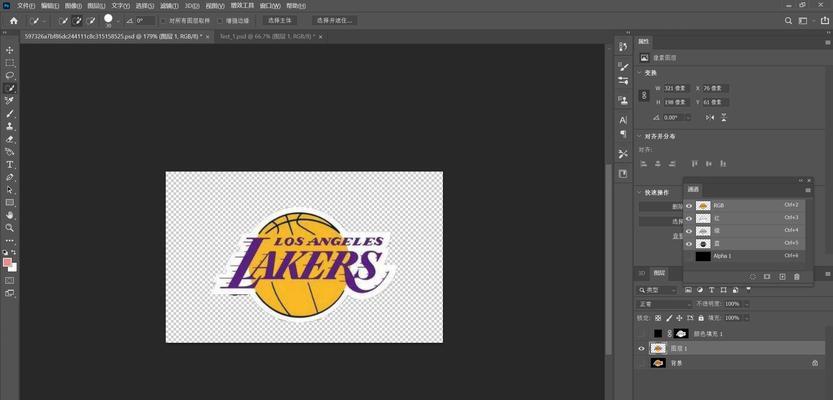The width and height of the screenshot is (833, 400).
Task: Select the Quick Selection tool in toolbox
Action: [10, 88]
